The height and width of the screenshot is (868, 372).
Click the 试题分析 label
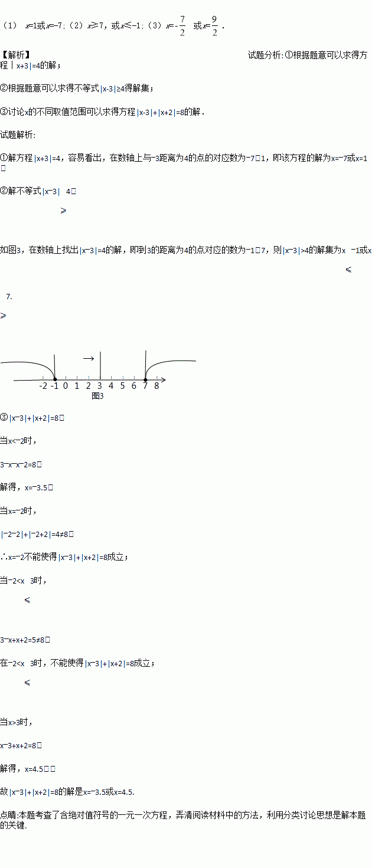coord(266,55)
